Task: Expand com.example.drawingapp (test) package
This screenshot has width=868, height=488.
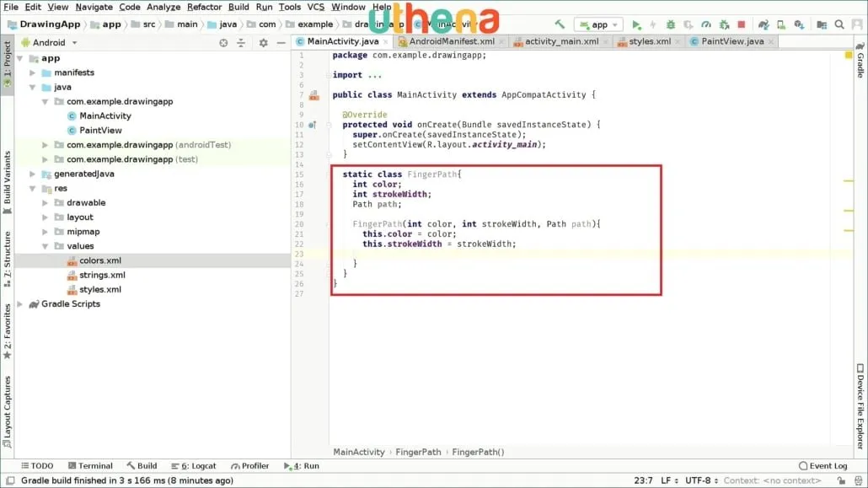Action: pyautogui.click(x=46, y=159)
